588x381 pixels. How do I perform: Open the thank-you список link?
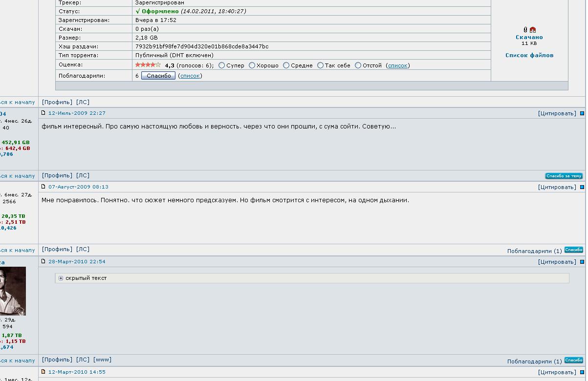click(190, 76)
